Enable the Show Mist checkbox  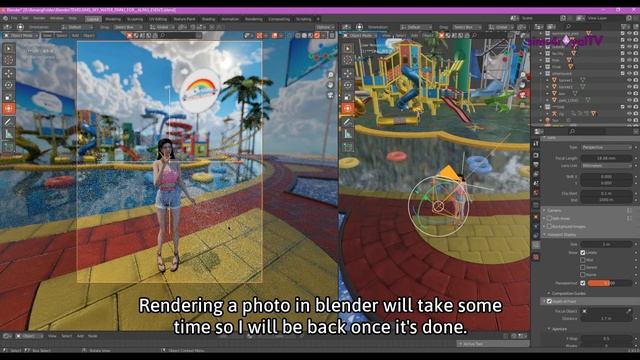(583, 260)
